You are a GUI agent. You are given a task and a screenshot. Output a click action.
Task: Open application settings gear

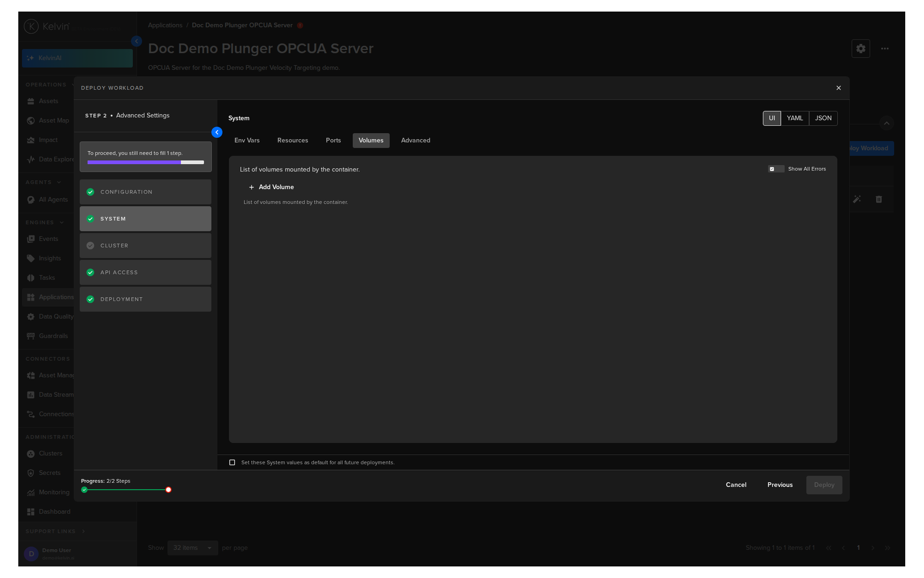pyautogui.click(x=860, y=49)
